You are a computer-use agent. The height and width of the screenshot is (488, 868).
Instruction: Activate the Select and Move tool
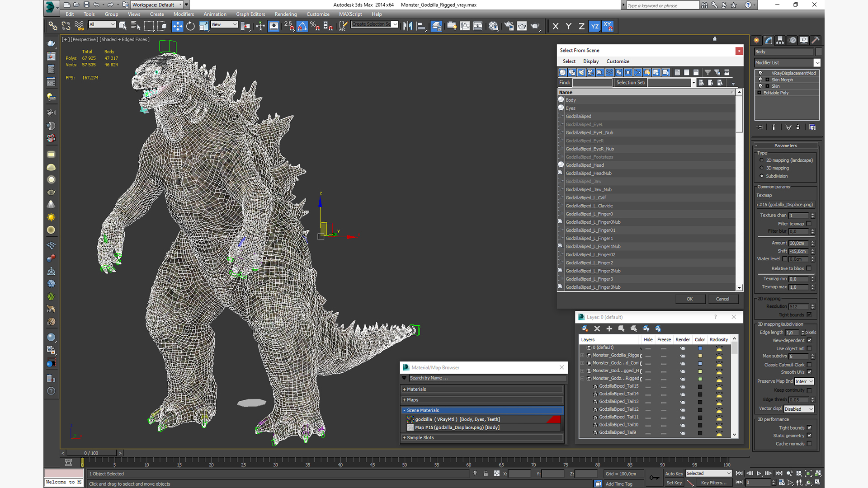(177, 26)
